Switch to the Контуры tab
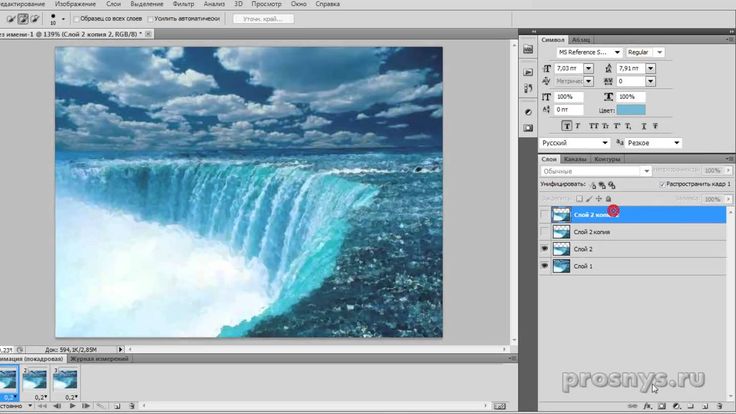This screenshot has height=414, width=736. (x=607, y=159)
